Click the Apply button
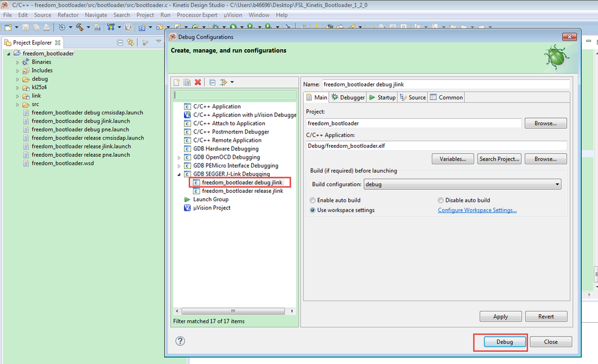The image size is (598, 364). 500,316
